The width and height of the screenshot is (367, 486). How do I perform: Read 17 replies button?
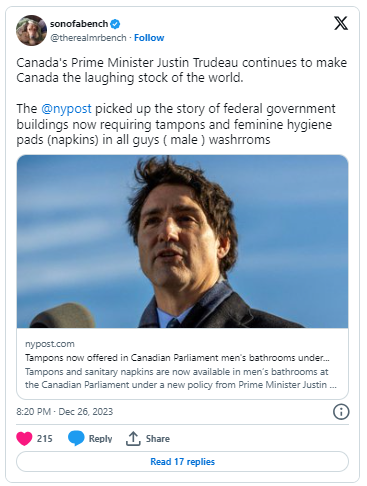pyautogui.click(x=182, y=462)
